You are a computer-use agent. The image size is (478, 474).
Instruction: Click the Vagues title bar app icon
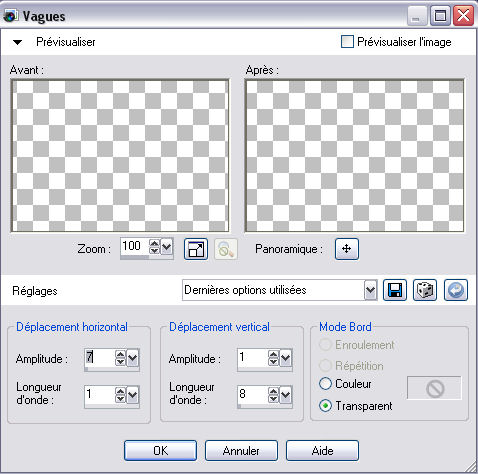[10, 16]
